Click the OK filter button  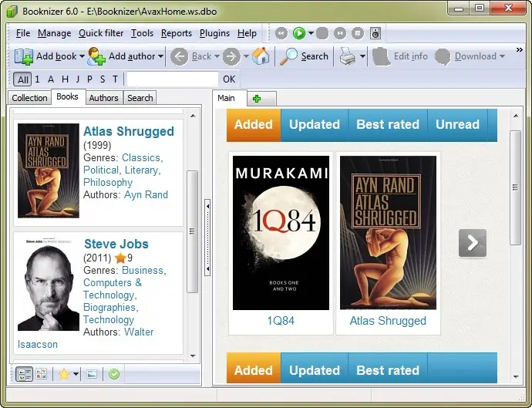coord(229,79)
